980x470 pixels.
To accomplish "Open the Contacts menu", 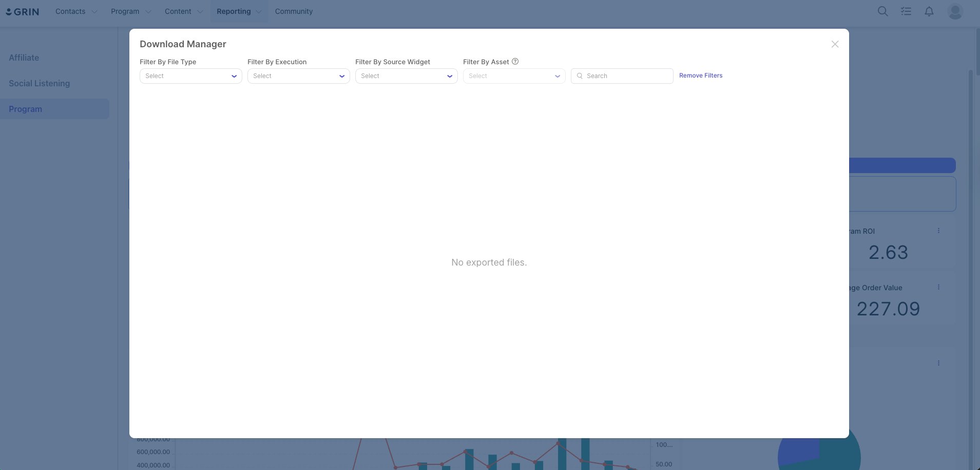I will tap(76, 11).
